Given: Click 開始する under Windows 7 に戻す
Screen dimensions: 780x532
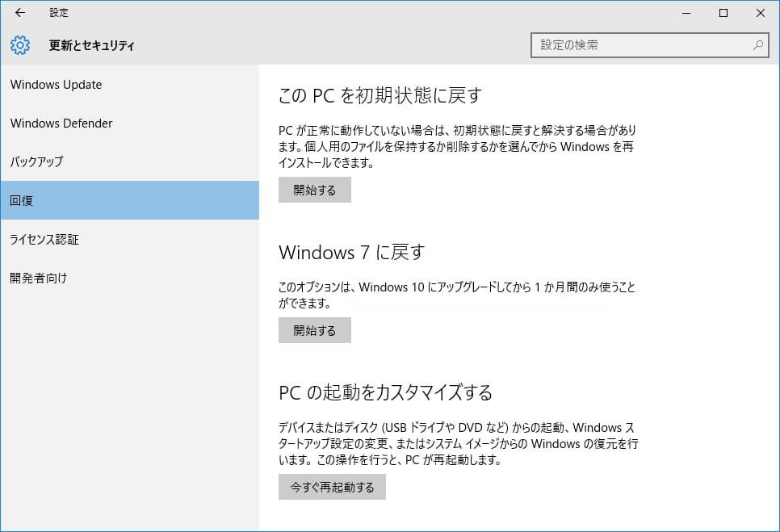Looking at the screenshot, I should point(314,329).
